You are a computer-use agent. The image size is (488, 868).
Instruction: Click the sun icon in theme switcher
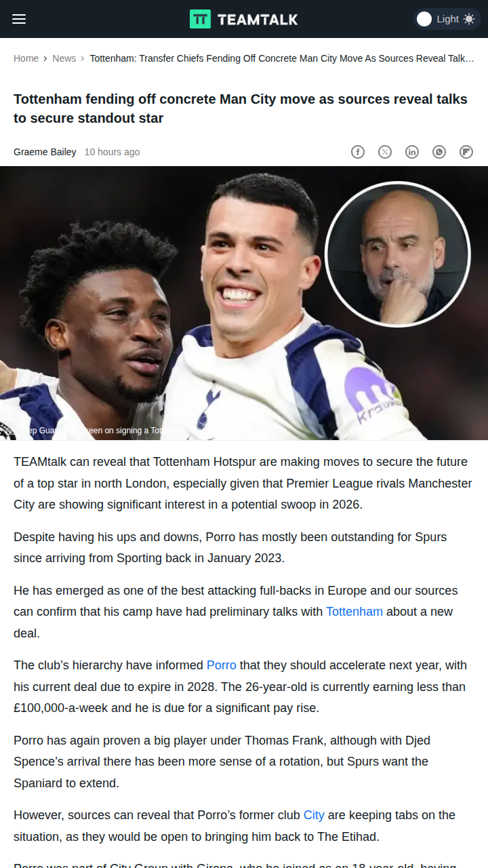(469, 19)
